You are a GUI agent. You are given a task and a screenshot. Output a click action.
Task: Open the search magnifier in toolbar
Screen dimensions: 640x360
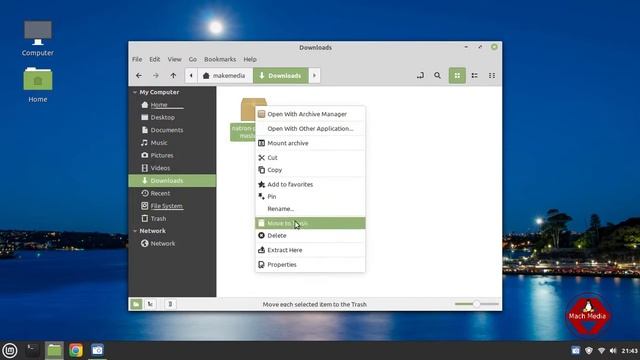coord(437,76)
